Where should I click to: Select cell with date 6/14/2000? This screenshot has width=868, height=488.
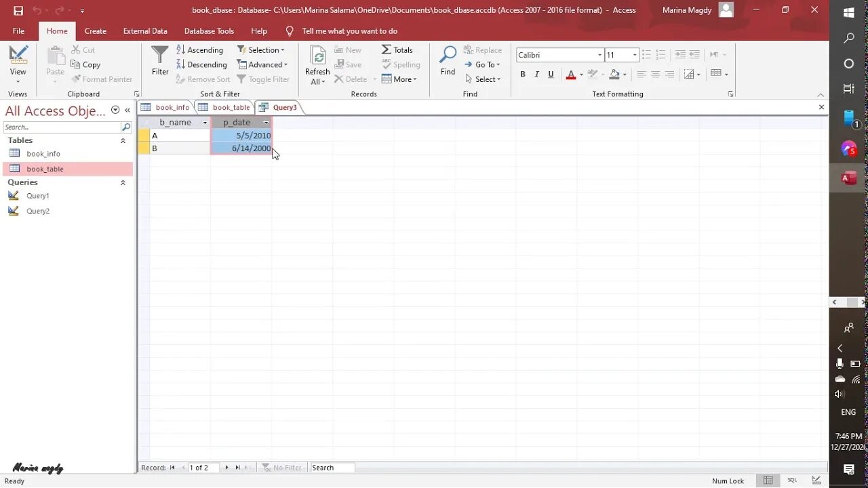(241, 148)
